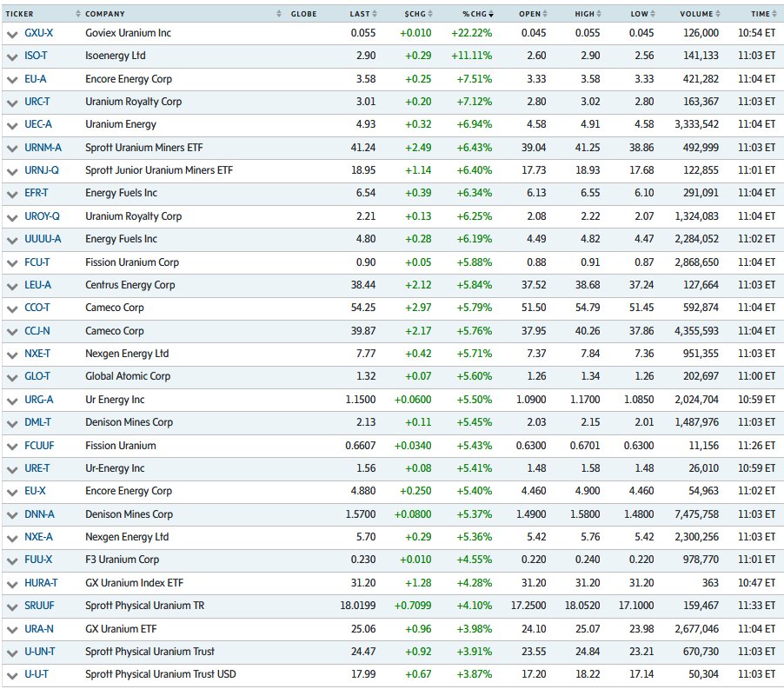Open URA-N ticker link
Image resolution: width=784 pixels, height=689 pixels.
(x=39, y=628)
